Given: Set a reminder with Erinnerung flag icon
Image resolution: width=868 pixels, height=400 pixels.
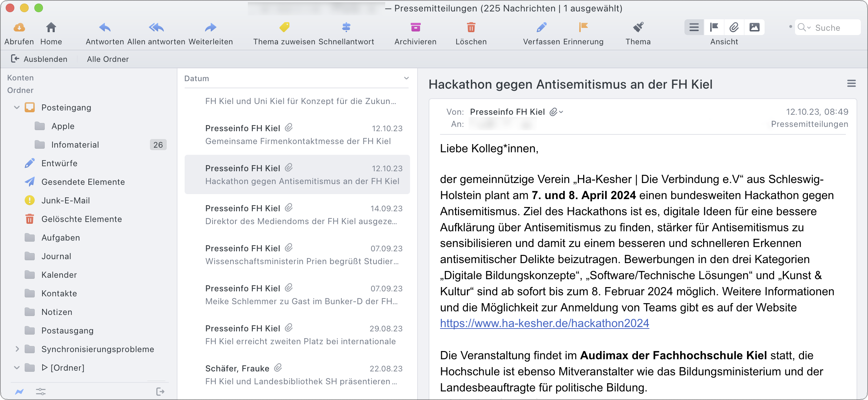Looking at the screenshot, I should tap(583, 27).
